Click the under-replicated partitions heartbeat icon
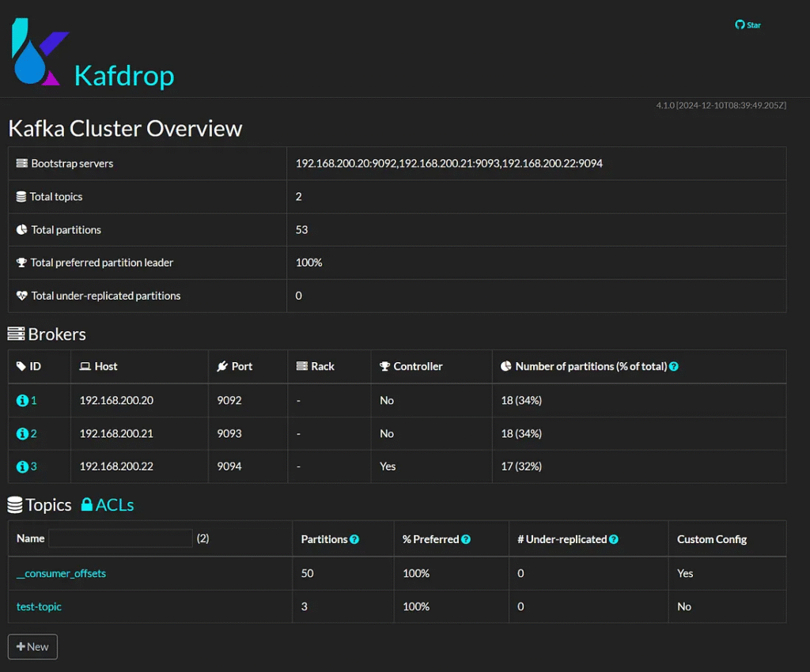The width and height of the screenshot is (810, 672). click(21, 296)
